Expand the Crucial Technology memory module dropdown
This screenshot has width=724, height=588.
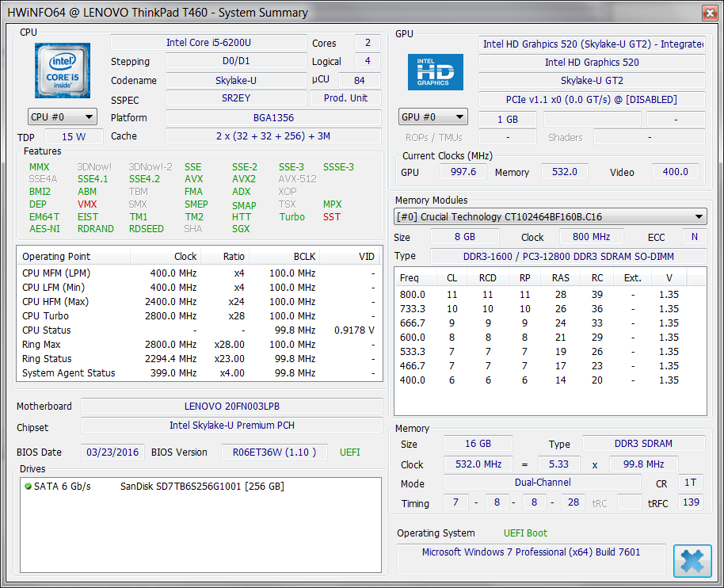tap(550, 216)
